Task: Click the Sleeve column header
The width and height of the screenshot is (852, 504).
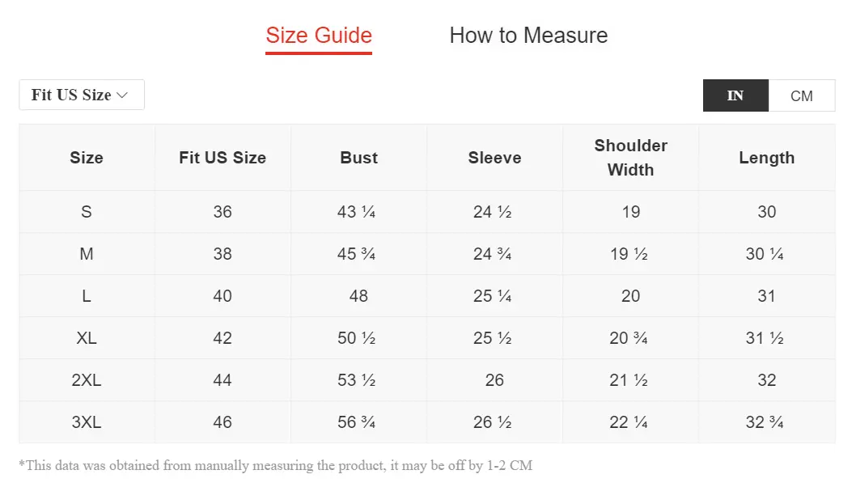Action: 494,158
